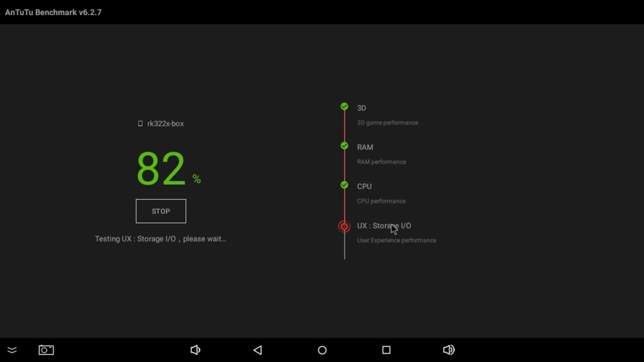Open recent apps with the square icon
The image size is (644, 362).
click(x=386, y=350)
